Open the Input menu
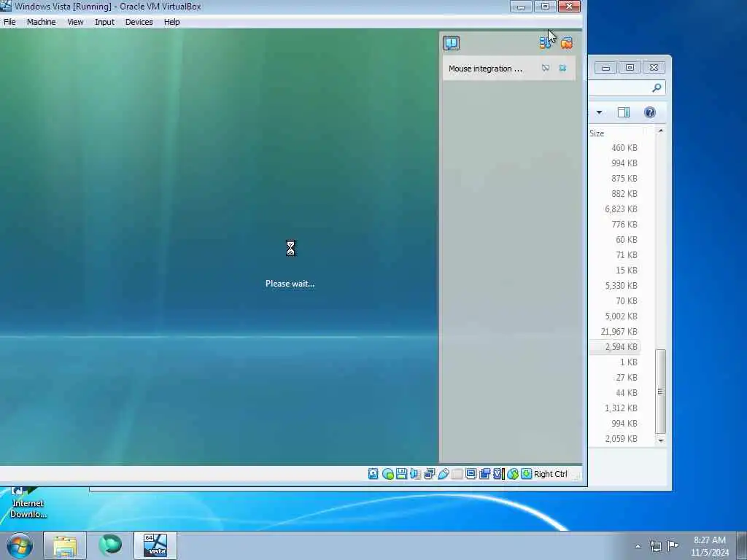Image resolution: width=747 pixels, height=560 pixels. click(104, 22)
